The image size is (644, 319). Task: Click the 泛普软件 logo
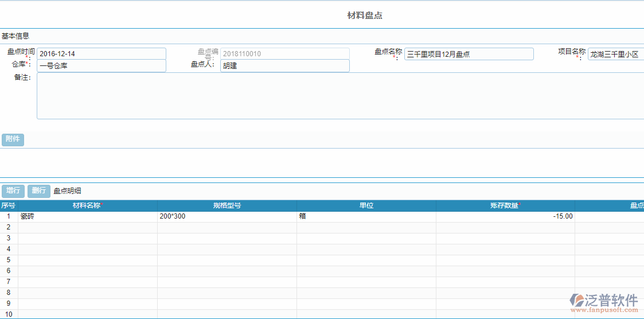point(604,302)
